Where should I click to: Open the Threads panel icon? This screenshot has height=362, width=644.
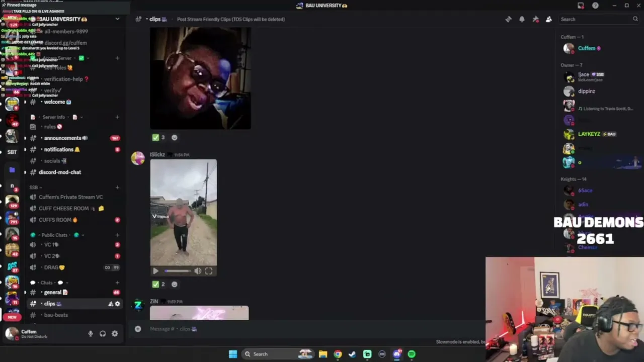pos(508,19)
